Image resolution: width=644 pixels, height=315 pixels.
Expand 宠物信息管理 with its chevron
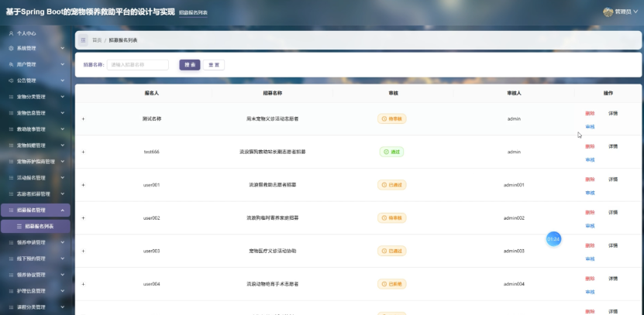(x=63, y=113)
